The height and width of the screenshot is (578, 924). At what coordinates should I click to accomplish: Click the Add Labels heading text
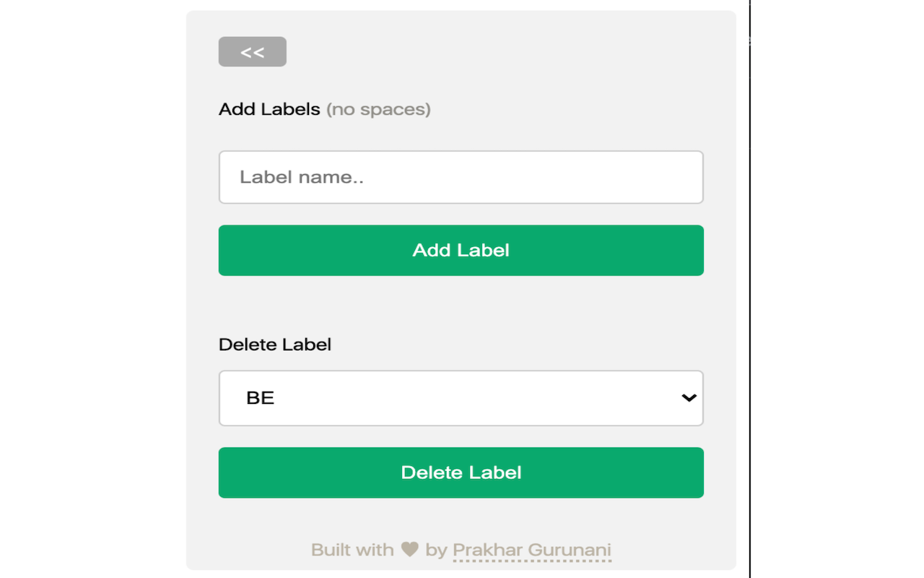[x=269, y=109]
